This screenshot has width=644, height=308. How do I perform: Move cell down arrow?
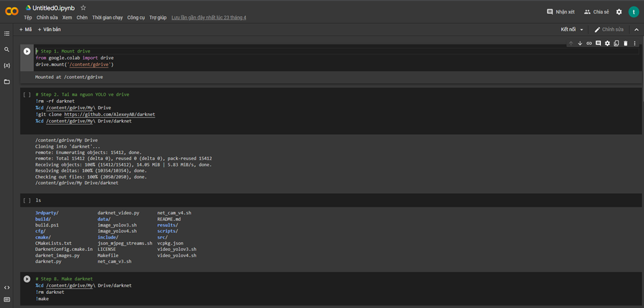point(580,43)
